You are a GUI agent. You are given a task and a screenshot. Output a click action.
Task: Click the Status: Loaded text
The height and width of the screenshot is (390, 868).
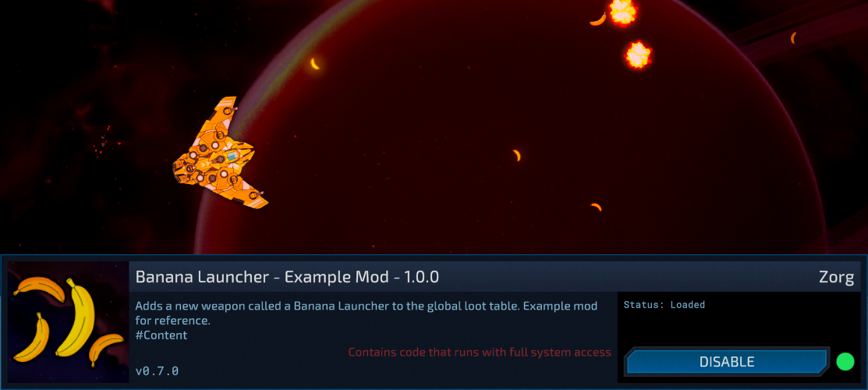(664, 305)
